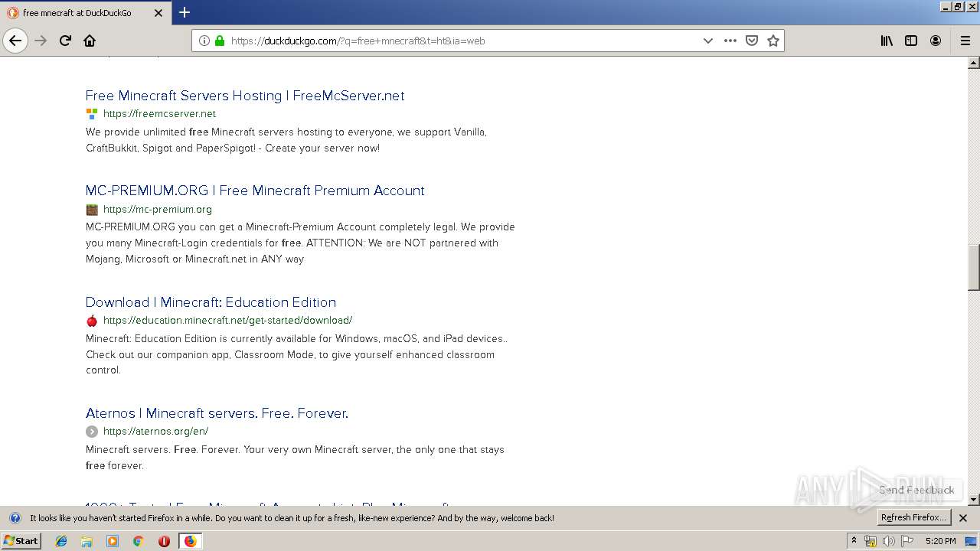The image size is (980, 551).
Task: Click the Aternos grey arrow favicon
Action: pos(92,432)
